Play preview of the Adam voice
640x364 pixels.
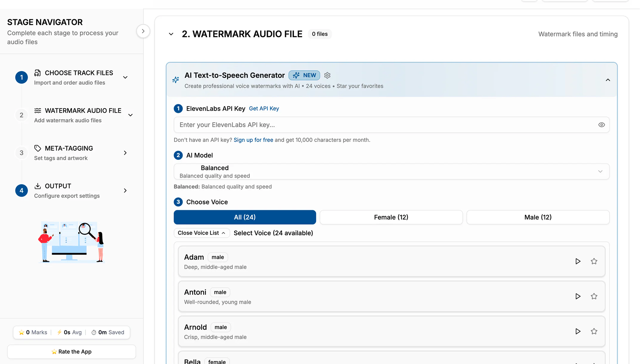578,261
